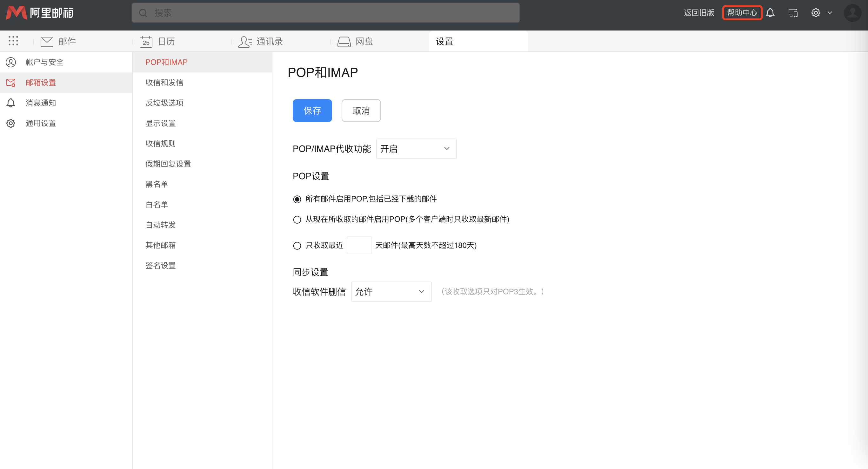Open 帮助中心 link

742,13
